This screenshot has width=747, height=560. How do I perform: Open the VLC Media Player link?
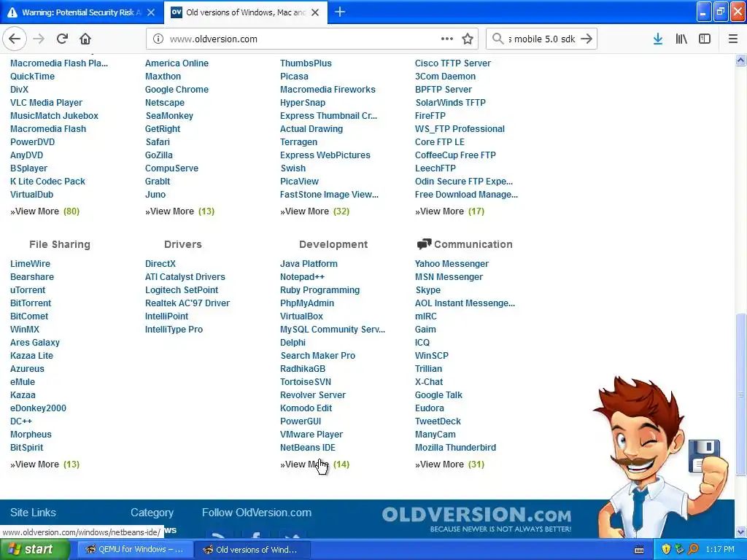point(46,103)
